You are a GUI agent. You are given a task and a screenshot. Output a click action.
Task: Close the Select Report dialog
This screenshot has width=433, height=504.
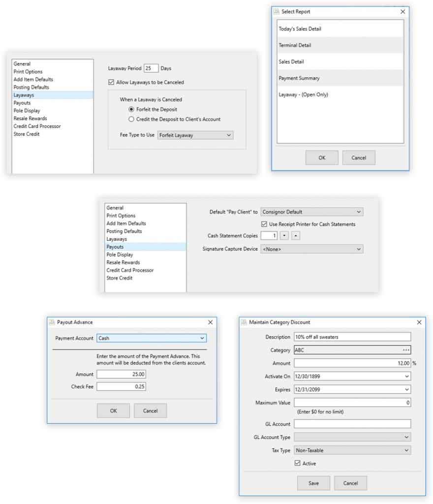[402, 12]
